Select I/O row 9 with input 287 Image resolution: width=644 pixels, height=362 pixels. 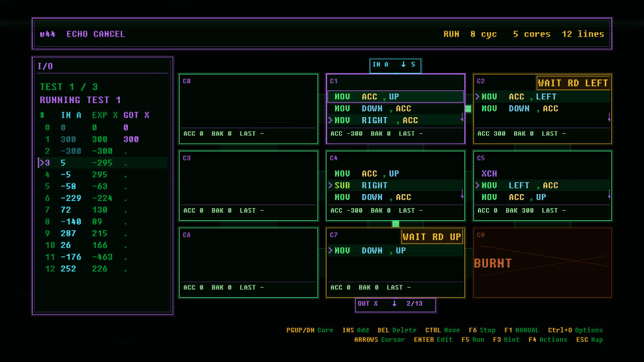pyautogui.click(x=103, y=233)
